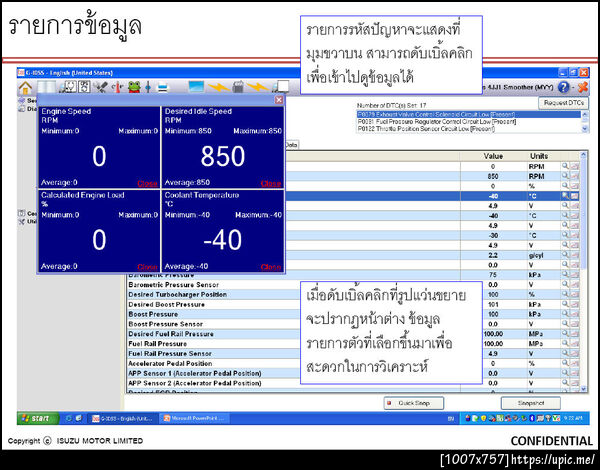
Task: Close the Desired Idle Speed tile
Action: coord(271,183)
